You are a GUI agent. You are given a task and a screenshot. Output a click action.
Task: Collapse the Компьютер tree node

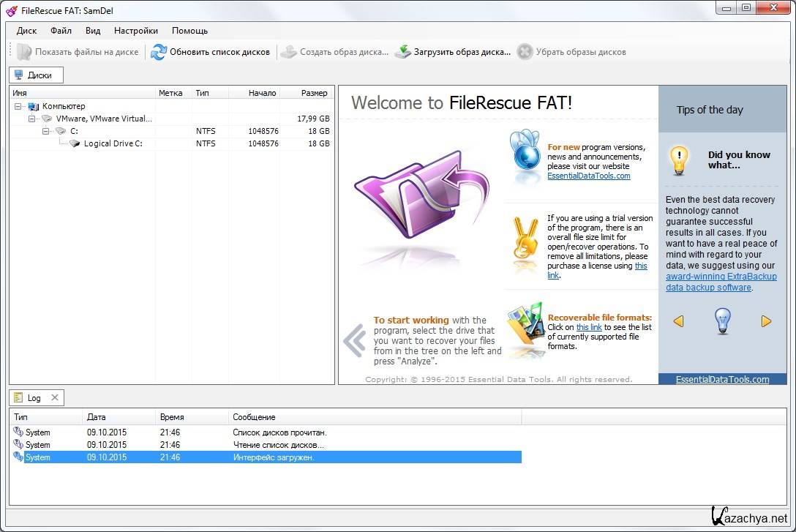[x=18, y=107]
